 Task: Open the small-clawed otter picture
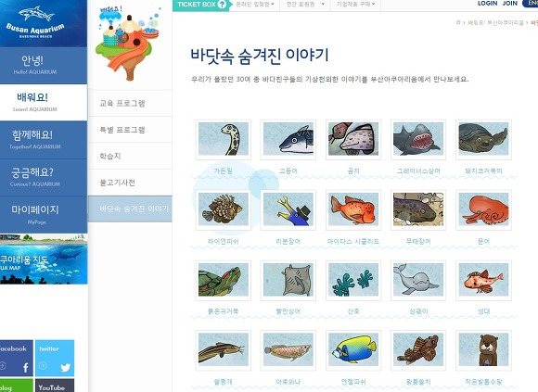(483, 350)
